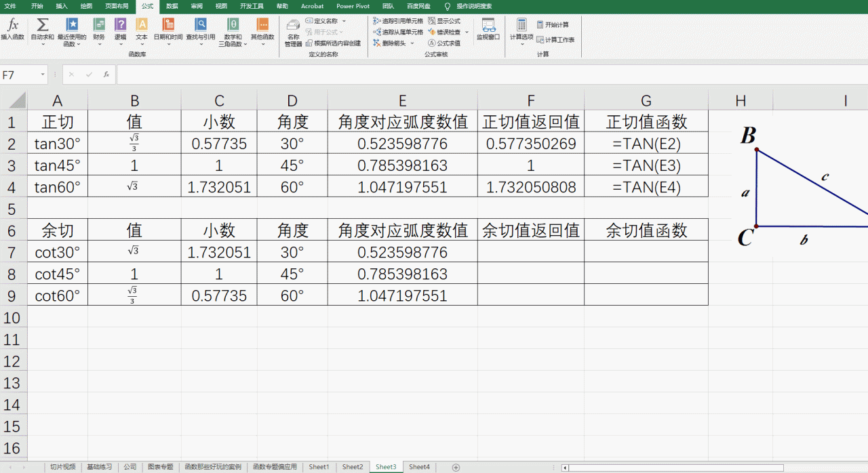Open the Text (文本) functions icon
The height and width of the screenshot is (473, 868).
tap(142, 25)
